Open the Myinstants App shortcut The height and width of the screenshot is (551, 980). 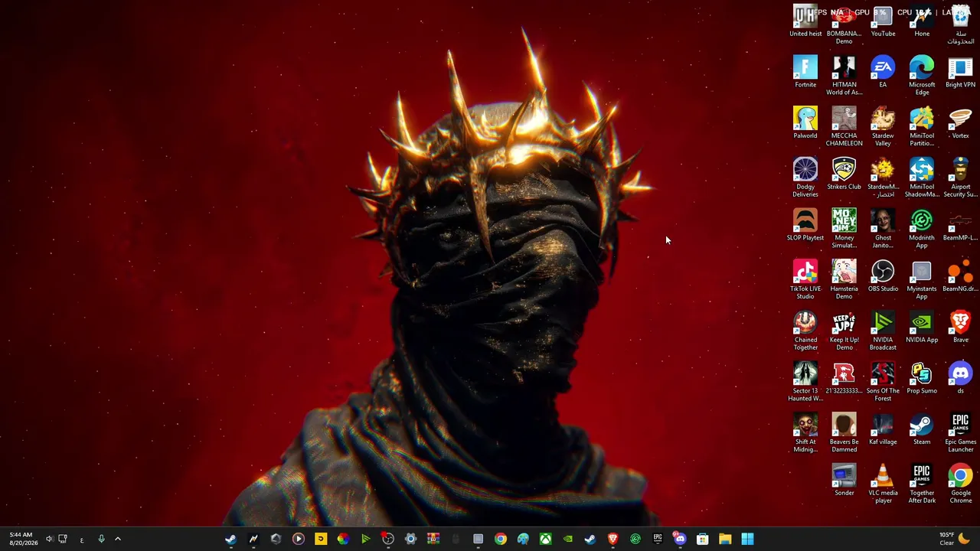click(922, 280)
